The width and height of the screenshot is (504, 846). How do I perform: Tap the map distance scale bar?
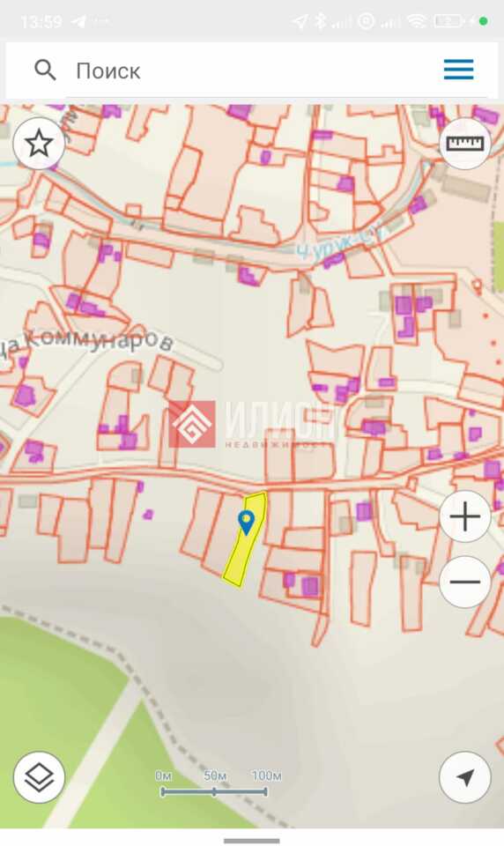(x=214, y=784)
